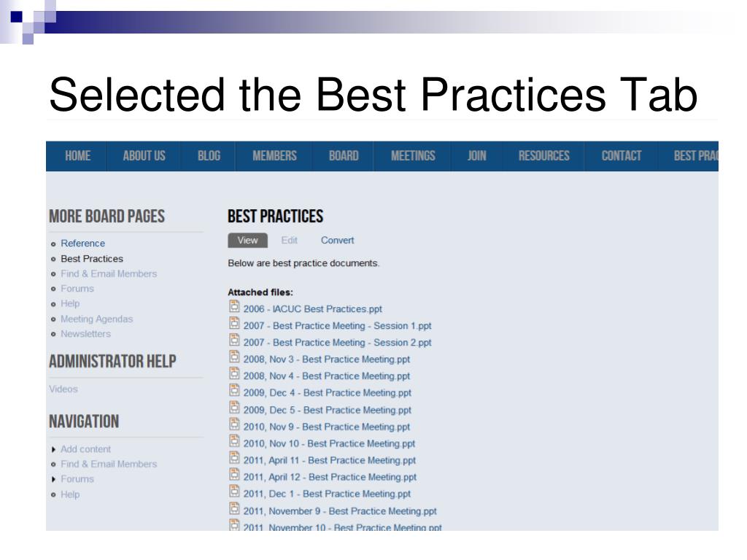Open 2007 - Best Practice Meeting - Session 2.ppt
Image resolution: width=747 pixels, height=560 pixels.
tap(337, 343)
